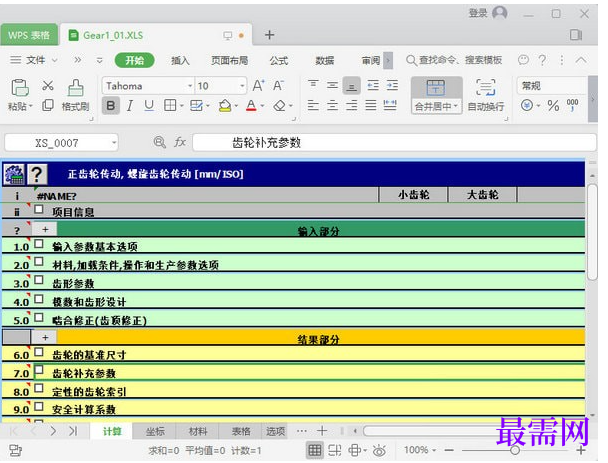Toggle checkbox for 安全计算系数

click(x=38, y=406)
